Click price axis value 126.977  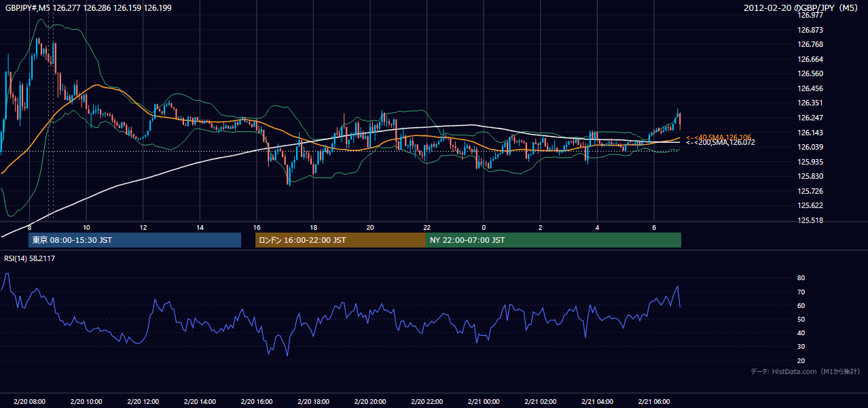click(x=810, y=15)
